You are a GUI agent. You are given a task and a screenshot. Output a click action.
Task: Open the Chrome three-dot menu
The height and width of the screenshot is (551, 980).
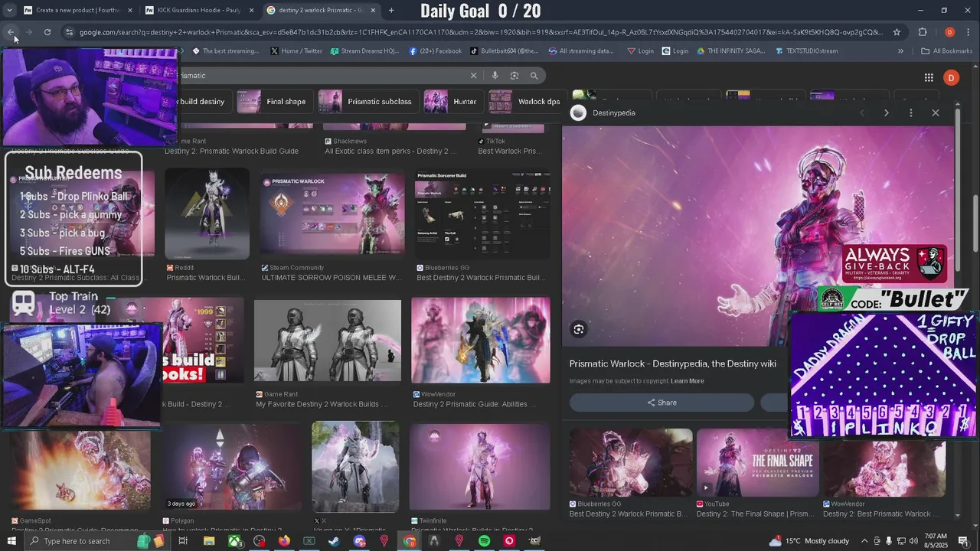pos(969,32)
